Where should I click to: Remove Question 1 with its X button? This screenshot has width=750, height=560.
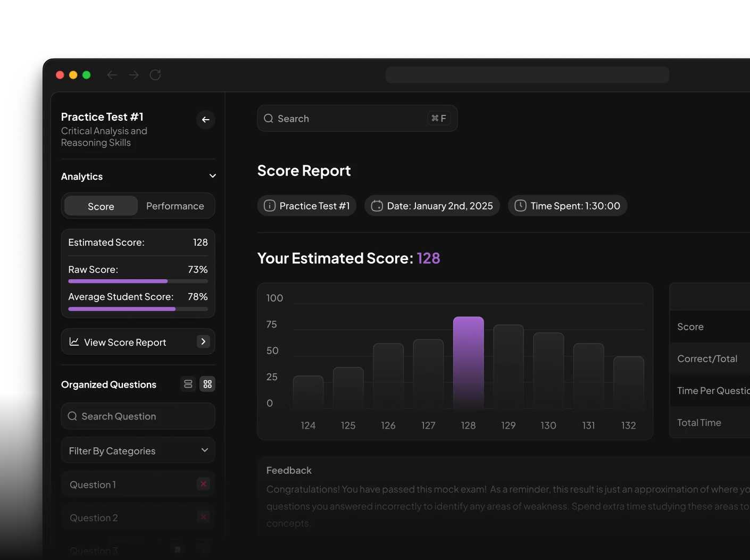[203, 484]
